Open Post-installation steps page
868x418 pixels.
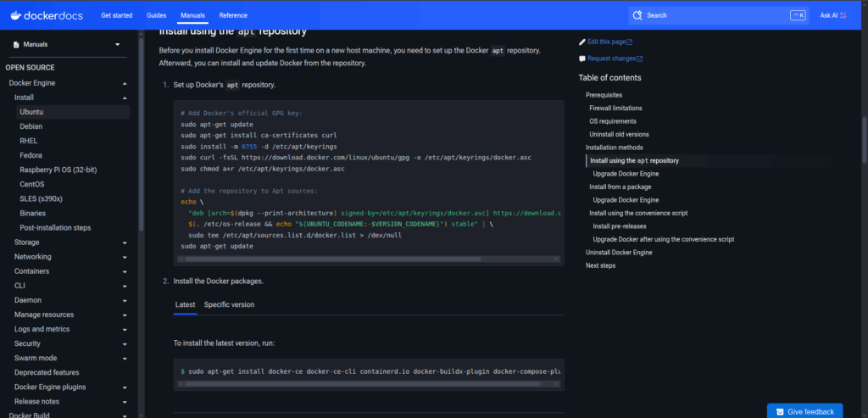tap(55, 227)
